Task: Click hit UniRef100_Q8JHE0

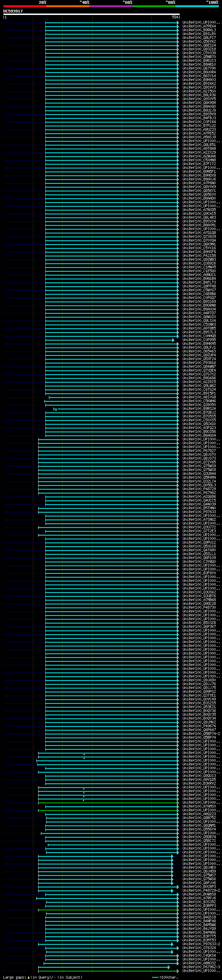Action: click(199, 867)
